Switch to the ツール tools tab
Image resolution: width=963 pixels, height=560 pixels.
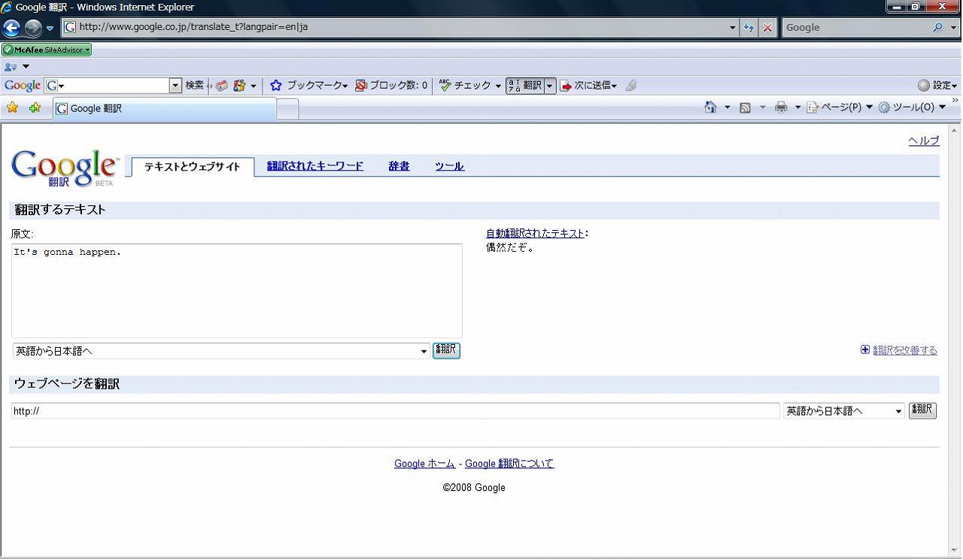tap(449, 166)
